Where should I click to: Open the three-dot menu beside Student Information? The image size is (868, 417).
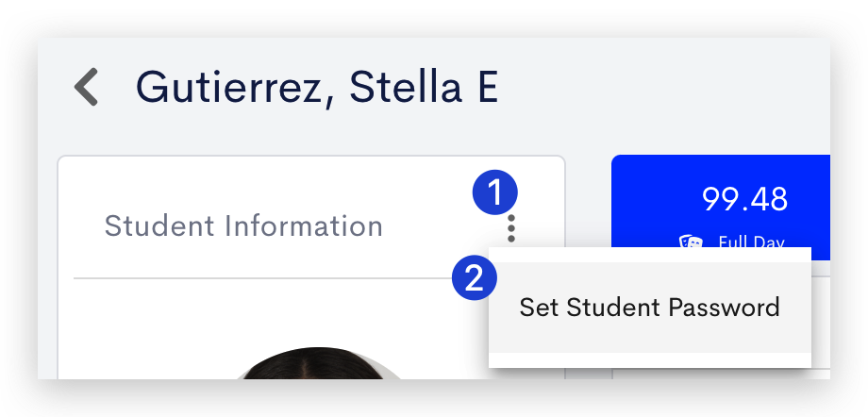[x=511, y=228]
